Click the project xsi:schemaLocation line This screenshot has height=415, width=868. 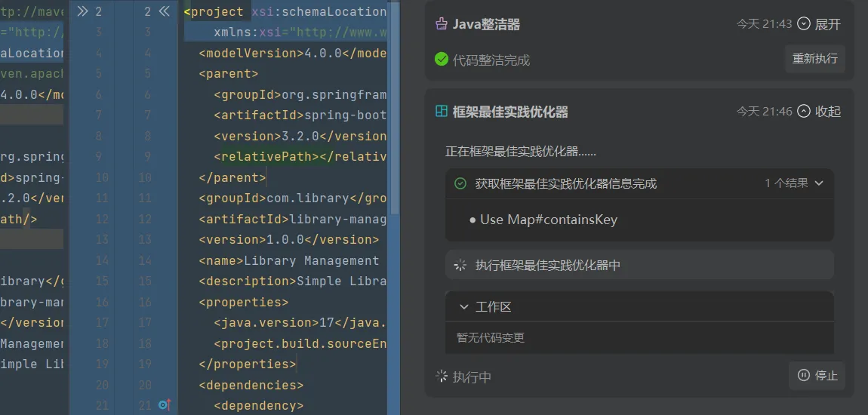[285, 11]
